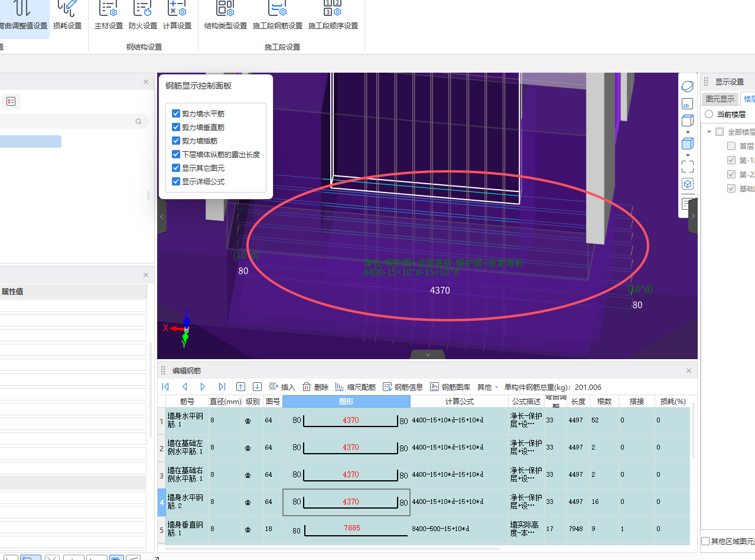Uncheck 剪力墙插筋 checkbox
The height and width of the screenshot is (560, 755).
tap(176, 141)
